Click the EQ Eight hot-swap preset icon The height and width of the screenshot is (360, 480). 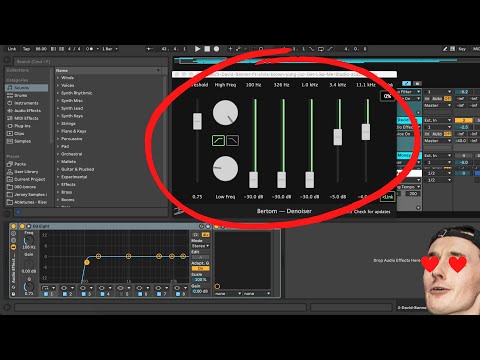pos(201,226)
